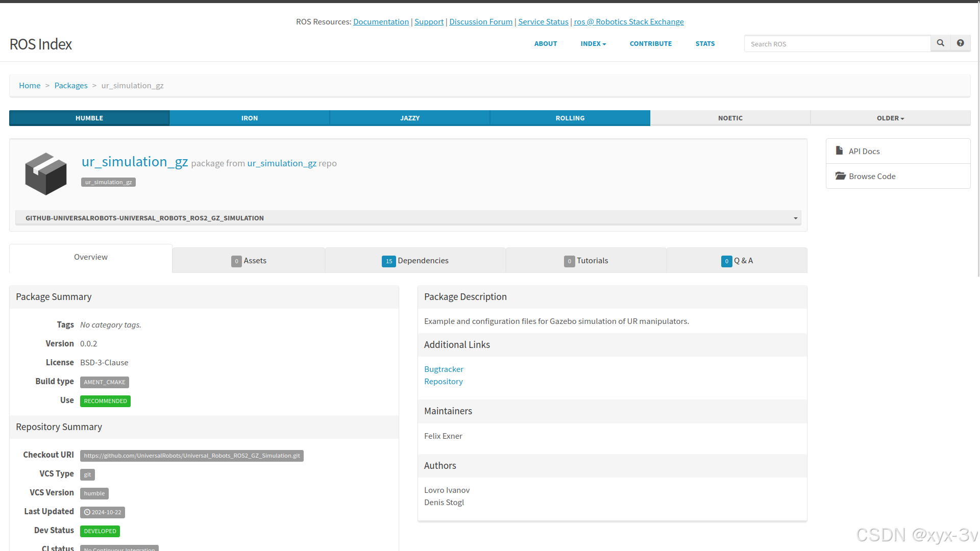Open the Tutorials tab

(x=586, y=261)
